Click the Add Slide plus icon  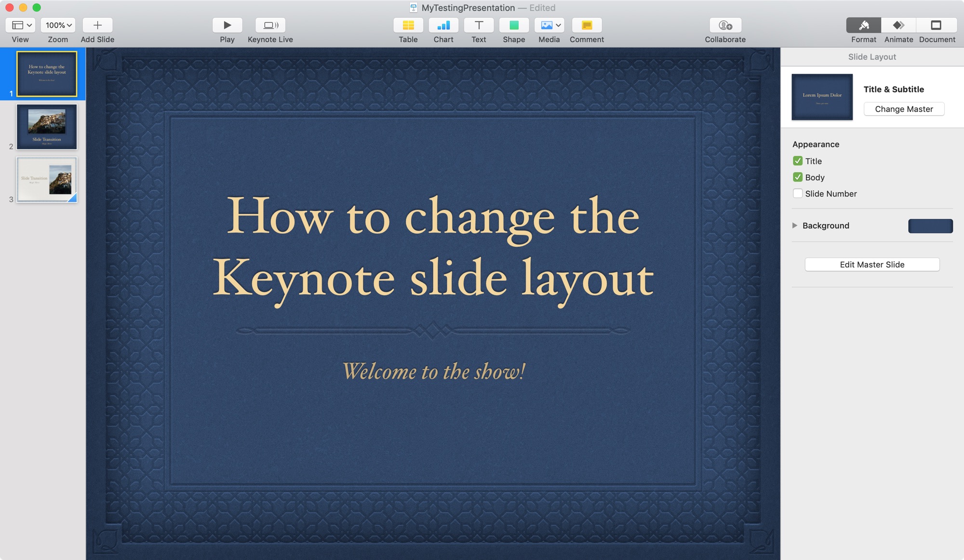tap(97, 25)
